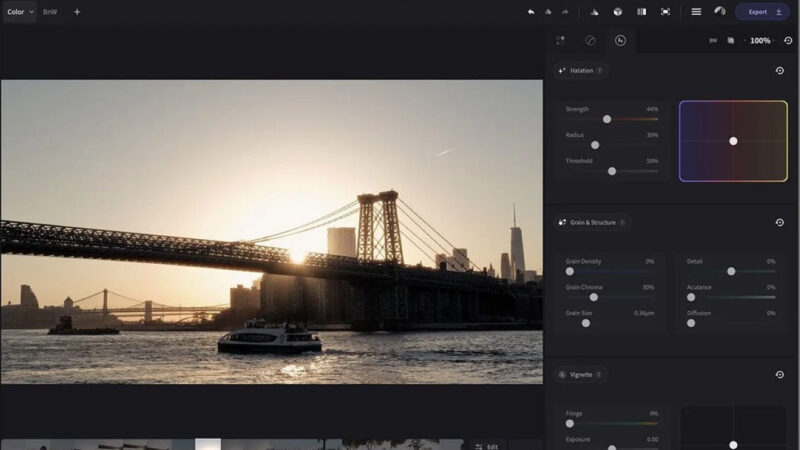Open the Color tab dropdown
The height and width of the screenshot is (450, 800).
(x=19, y=12)
